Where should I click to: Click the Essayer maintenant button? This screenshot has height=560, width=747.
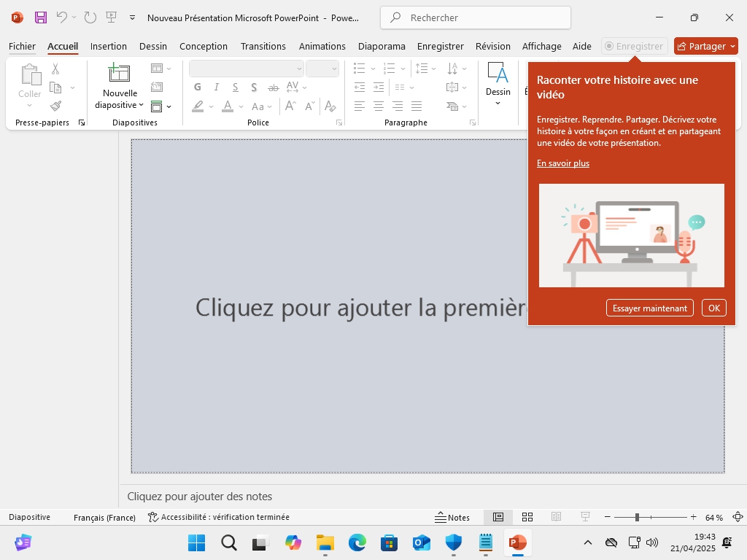(x=649, y=308)
